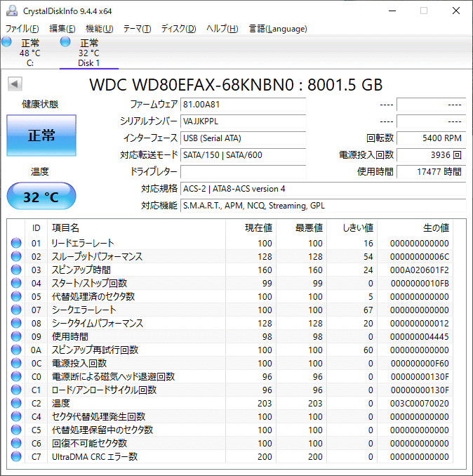Click the empty drive letter field

coord(243,172)
